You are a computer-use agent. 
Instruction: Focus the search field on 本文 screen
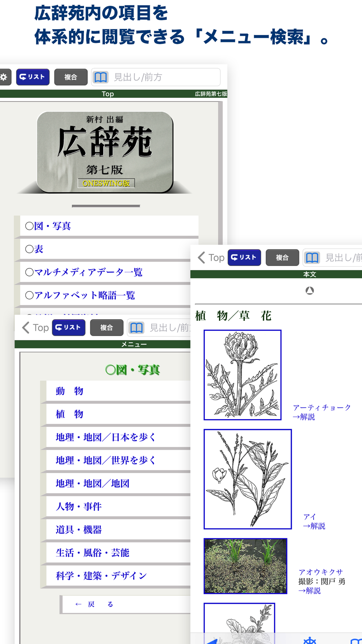click(x=332, y=258)
